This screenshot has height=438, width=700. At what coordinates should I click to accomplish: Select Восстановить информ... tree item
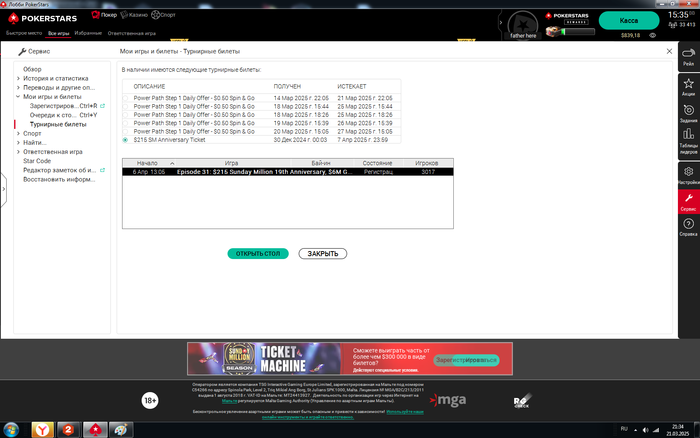[x=59, y=179]
